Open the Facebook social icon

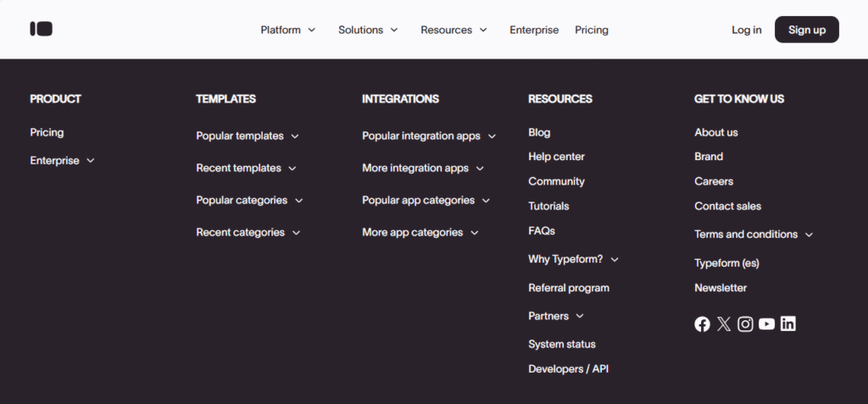[x=702, y=324]
